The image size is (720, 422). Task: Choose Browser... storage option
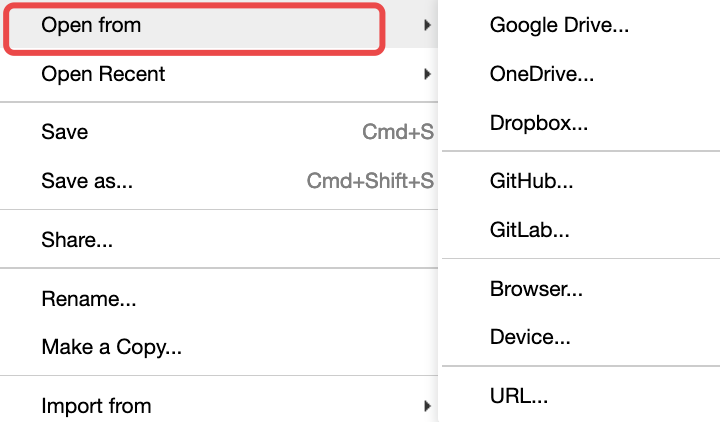[x=536, y=290]
